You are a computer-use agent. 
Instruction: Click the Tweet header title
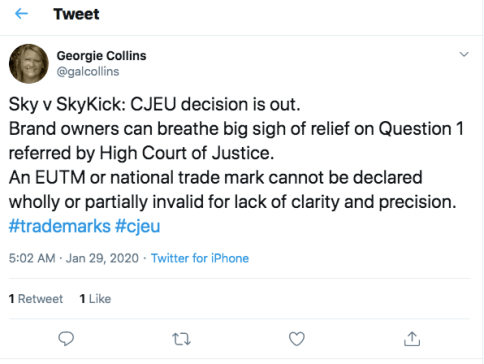pos(76,14)
